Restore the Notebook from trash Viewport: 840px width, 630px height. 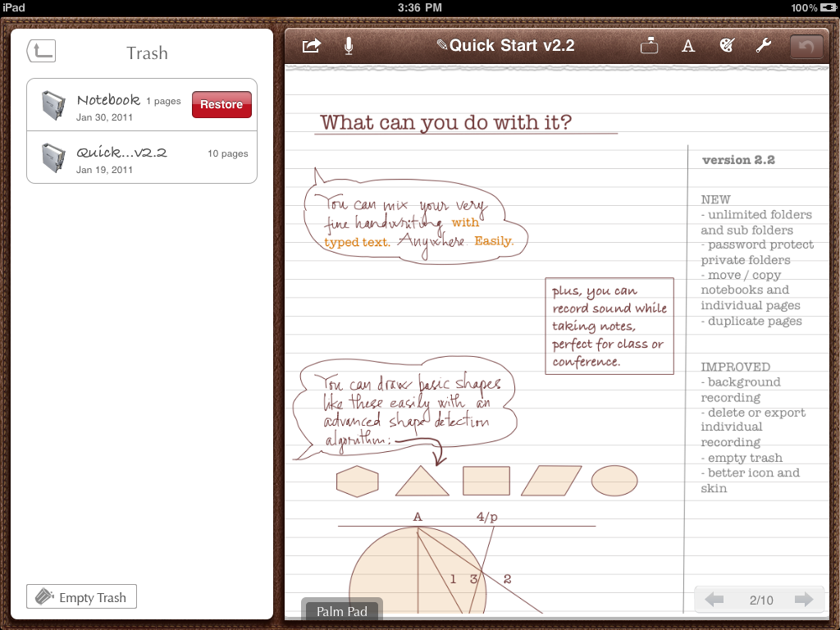[221, 104]
